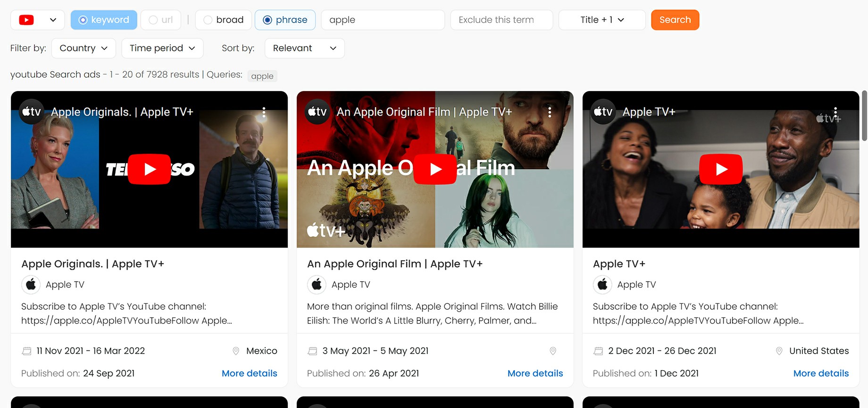The image size is (868, 408).
Task: Open three-dot menu on Apple Originals video
Action: tap(264, 112)
